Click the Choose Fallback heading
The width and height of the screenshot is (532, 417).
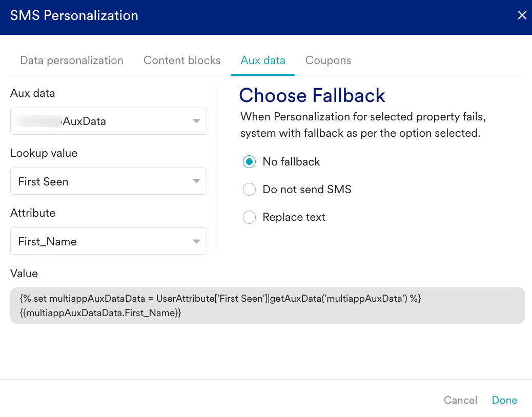pyautogui.click(x=312, y=96)
